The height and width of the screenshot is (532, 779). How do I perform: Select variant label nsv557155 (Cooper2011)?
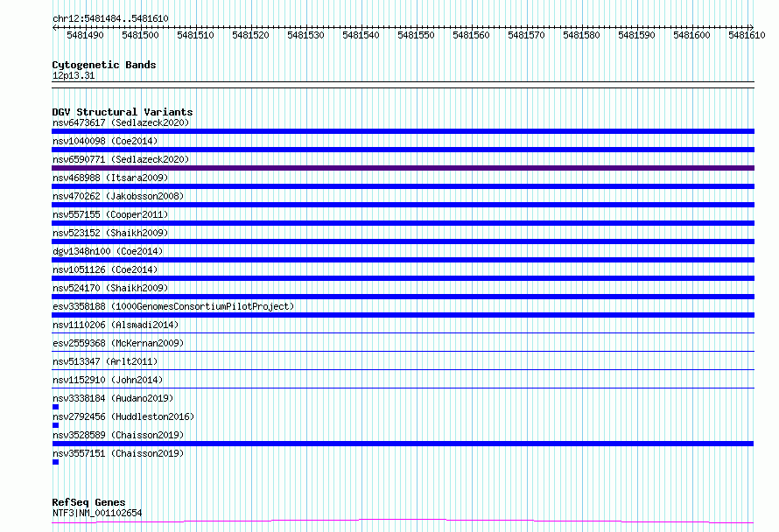(x=110, y=214)
